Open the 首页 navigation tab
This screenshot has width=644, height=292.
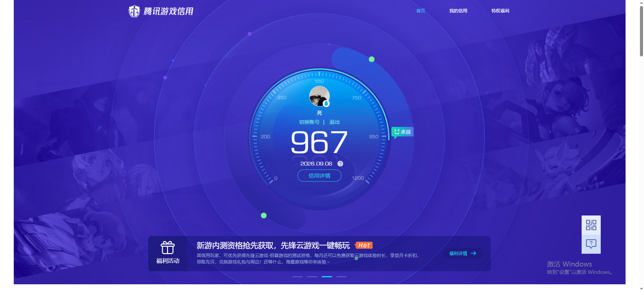pyautogui.click(x=421, y=11)
